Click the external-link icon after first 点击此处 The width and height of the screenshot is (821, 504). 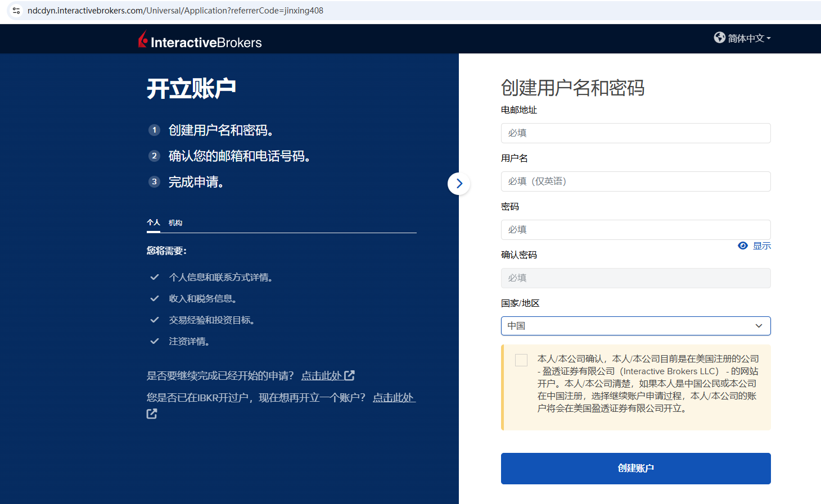[350, 375]
